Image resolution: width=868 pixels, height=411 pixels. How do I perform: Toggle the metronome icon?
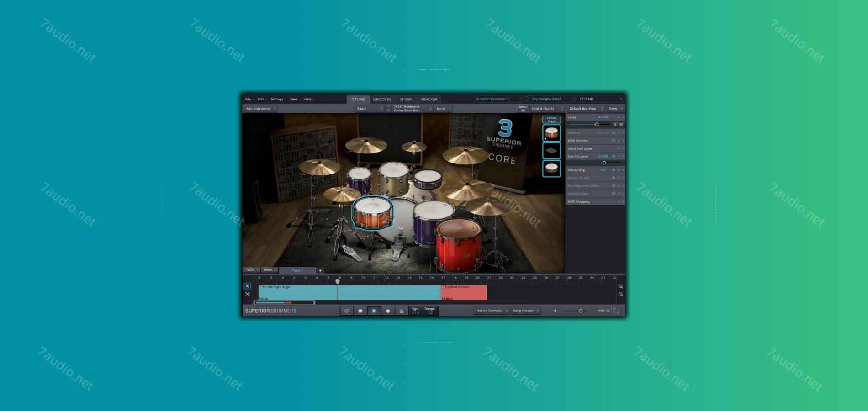pyautogui.click(x=402, y=311)
